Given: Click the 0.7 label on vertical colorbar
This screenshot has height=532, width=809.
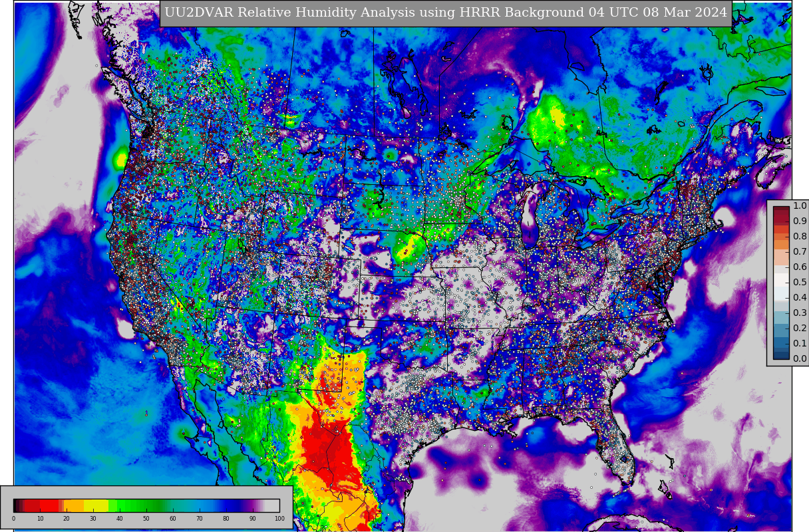Looking at the screenshot, I should (800, 252).
